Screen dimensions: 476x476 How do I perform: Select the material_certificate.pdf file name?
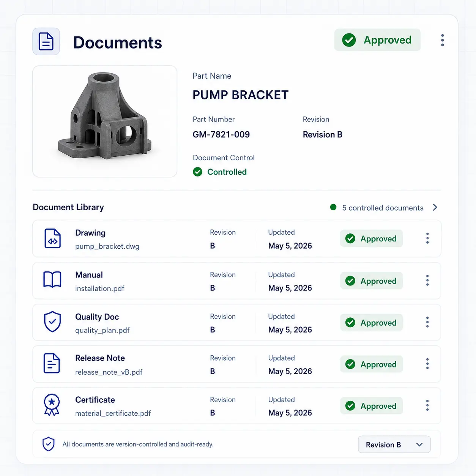pos(113,413)
